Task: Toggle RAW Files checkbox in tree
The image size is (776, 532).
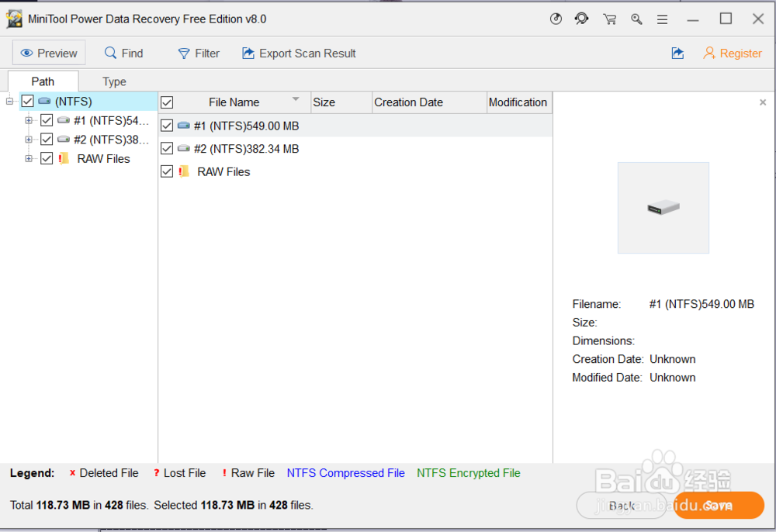Action: pos(47,159)
